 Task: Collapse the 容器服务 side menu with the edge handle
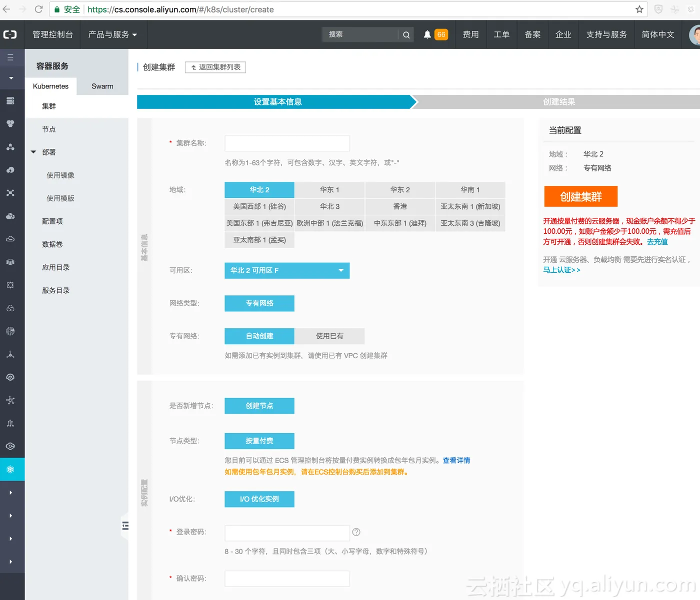pos(125,526)
